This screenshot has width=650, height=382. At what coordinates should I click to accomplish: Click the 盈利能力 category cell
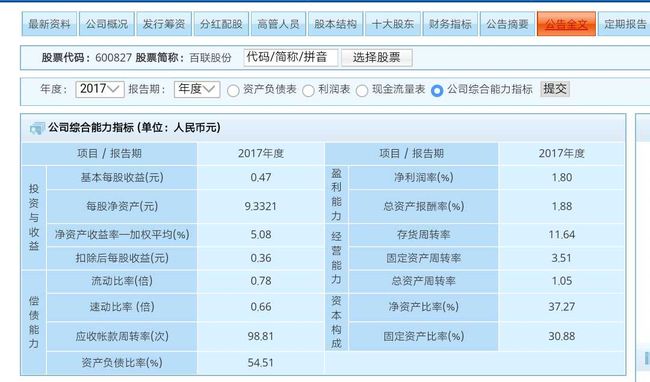pyautogui.click(x=336, y=195)
